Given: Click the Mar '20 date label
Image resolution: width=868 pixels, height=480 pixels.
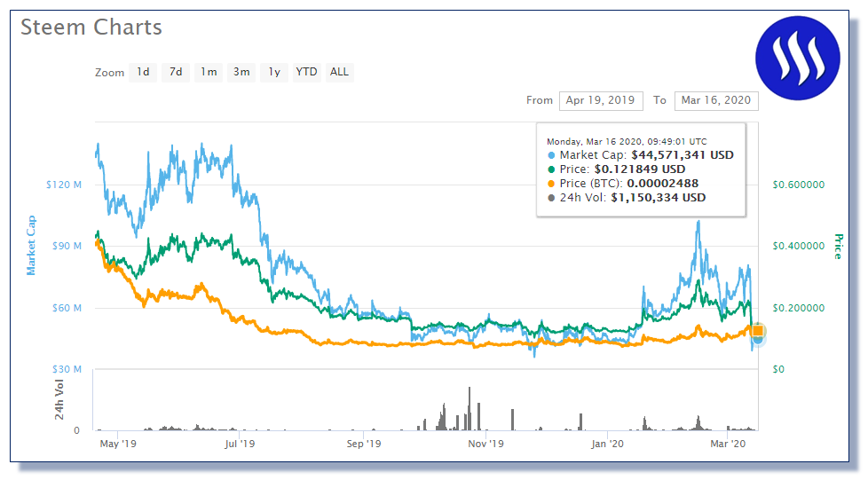Looking at the screenshot, I should click(728, 444).
